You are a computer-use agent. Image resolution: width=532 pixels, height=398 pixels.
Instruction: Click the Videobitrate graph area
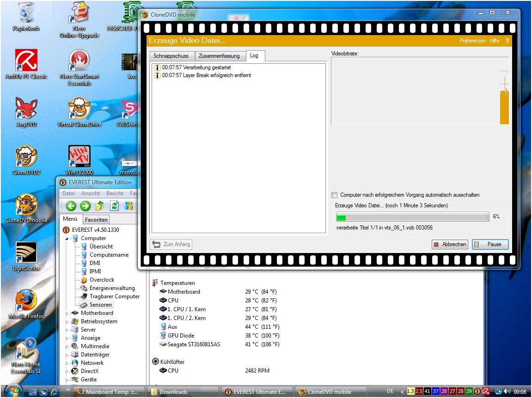(420, 90)
